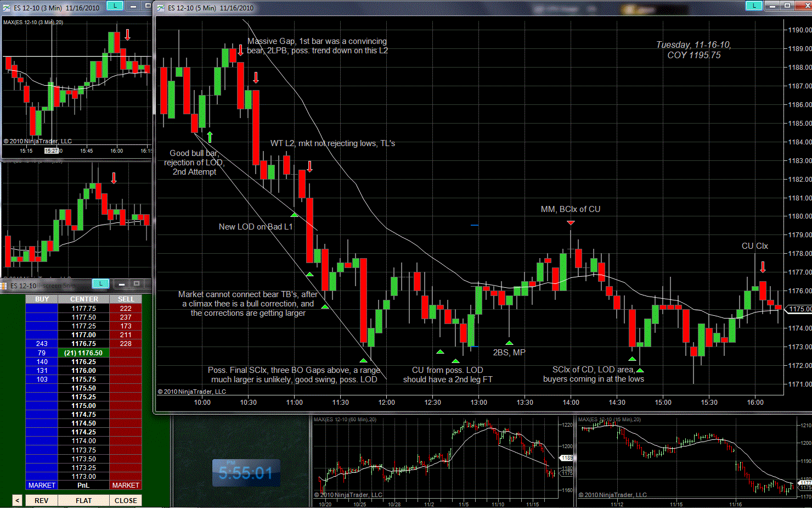Click the CENTER column header in DOM
Viewport: 812px width, 508px height.
pyautogui.click(x=84, y=299)
